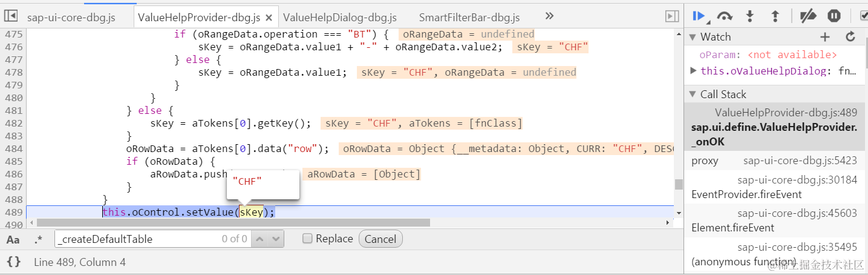This screenshot has height=275, width=868.
Task: Click the sap-ui-core-dbg.js:5423 location link
Action: point(800,161)
